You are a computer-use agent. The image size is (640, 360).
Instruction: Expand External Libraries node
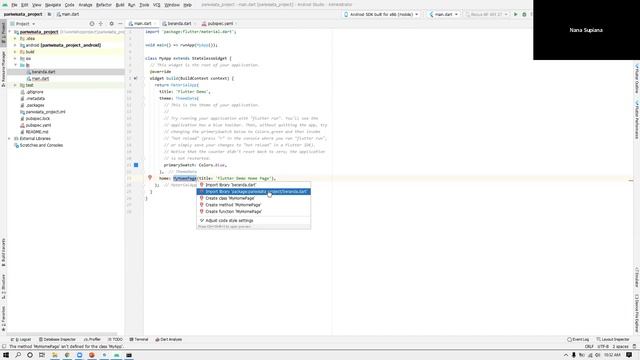tap(10, 139)
